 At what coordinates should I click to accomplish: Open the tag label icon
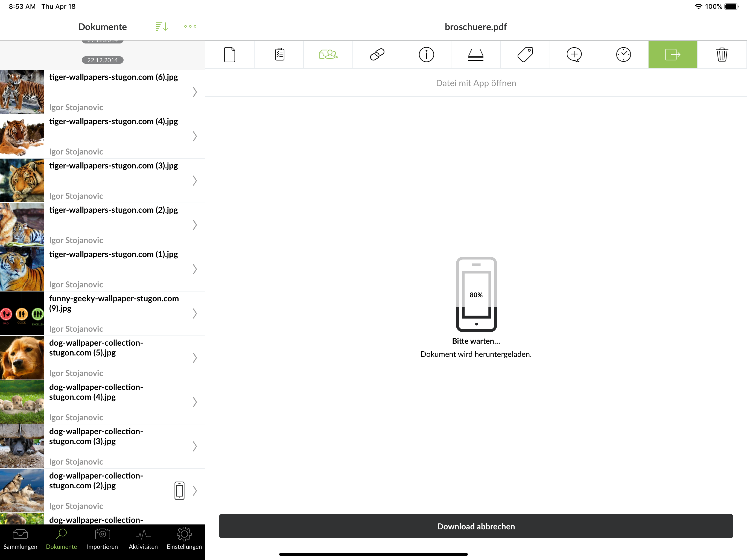click(x=525, y=55)
